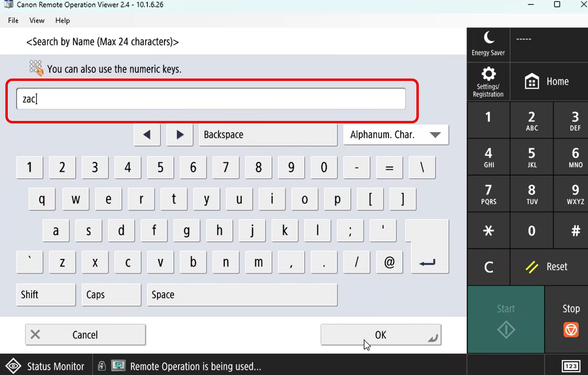
Task: Toggle the Caps key
Action: click(x=111, y=295)
